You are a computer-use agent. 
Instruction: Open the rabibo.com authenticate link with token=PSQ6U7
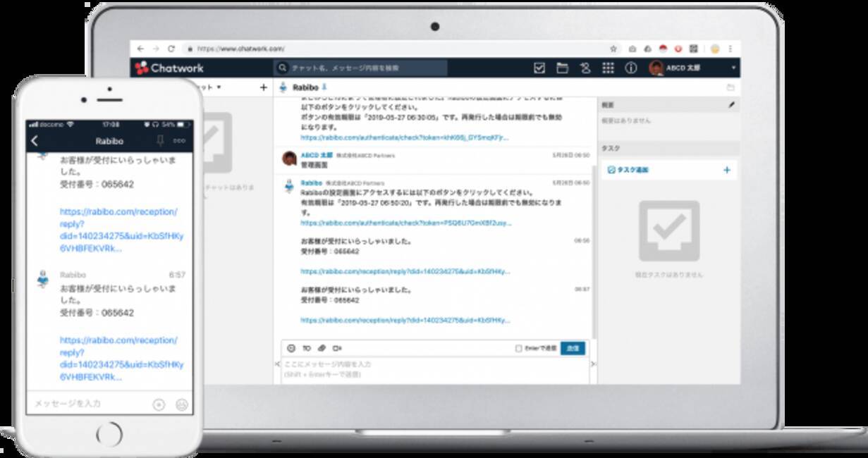click(x=405, y=223)
